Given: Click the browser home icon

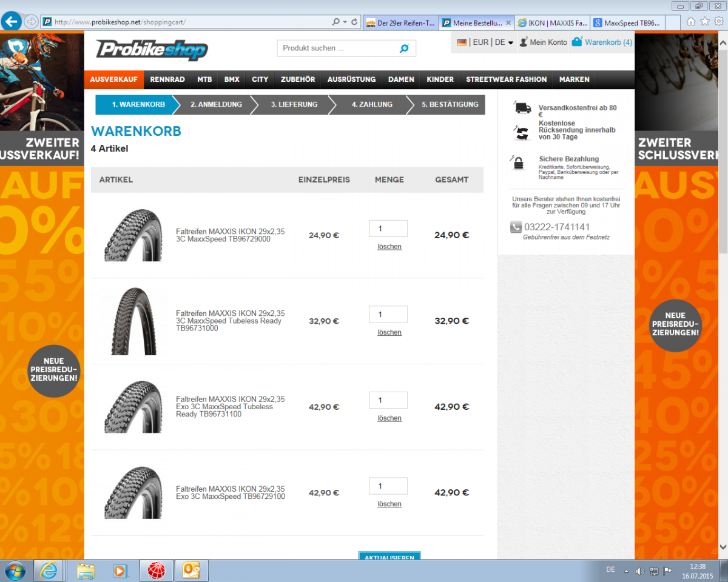Looking at the screenshot, I should [x=691, y=21].
